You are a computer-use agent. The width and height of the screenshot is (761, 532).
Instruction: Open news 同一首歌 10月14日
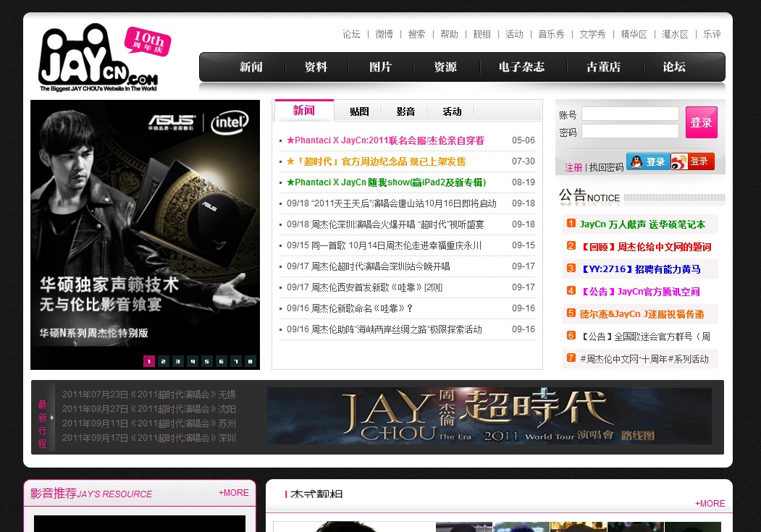click(384, 245)
